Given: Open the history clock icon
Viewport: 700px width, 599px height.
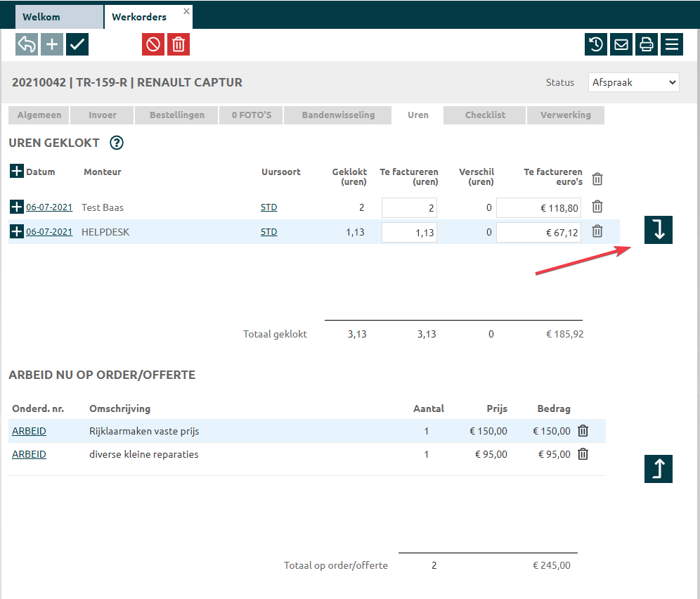Looking at the screenshot, I should (x=596, y=44).
